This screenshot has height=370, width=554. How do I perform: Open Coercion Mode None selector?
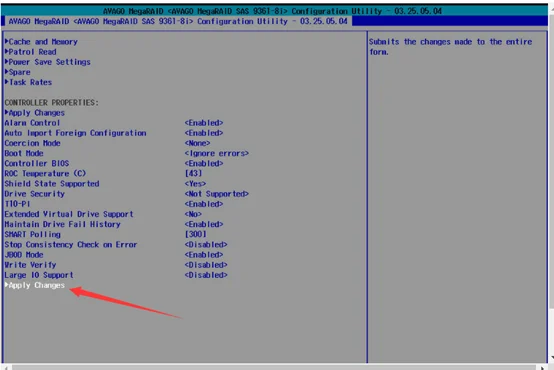[198, 143]
